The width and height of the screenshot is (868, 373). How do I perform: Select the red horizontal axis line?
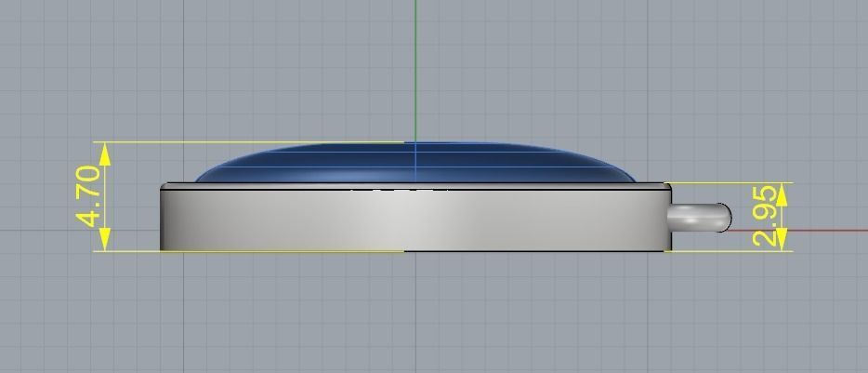[799, 230]
